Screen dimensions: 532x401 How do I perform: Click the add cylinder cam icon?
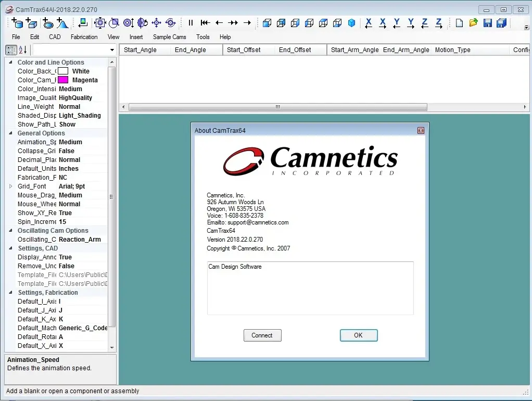(x=17, y=23)
